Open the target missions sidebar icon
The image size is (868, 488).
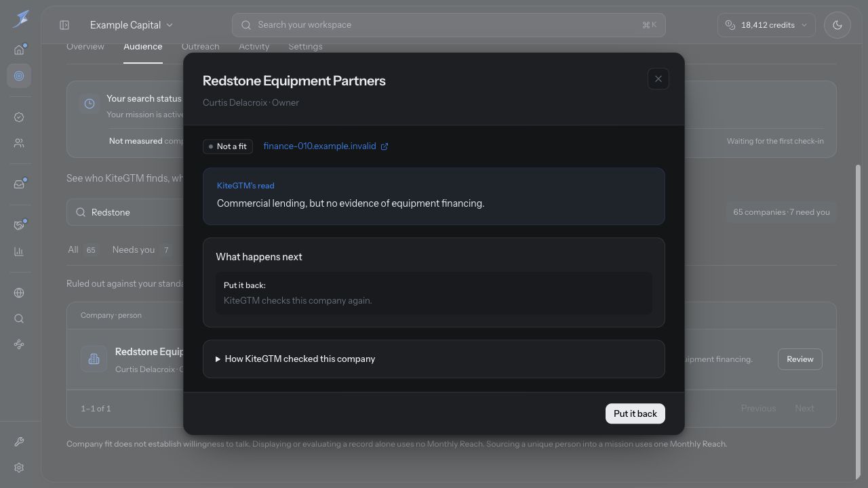[x=19, y=76]
